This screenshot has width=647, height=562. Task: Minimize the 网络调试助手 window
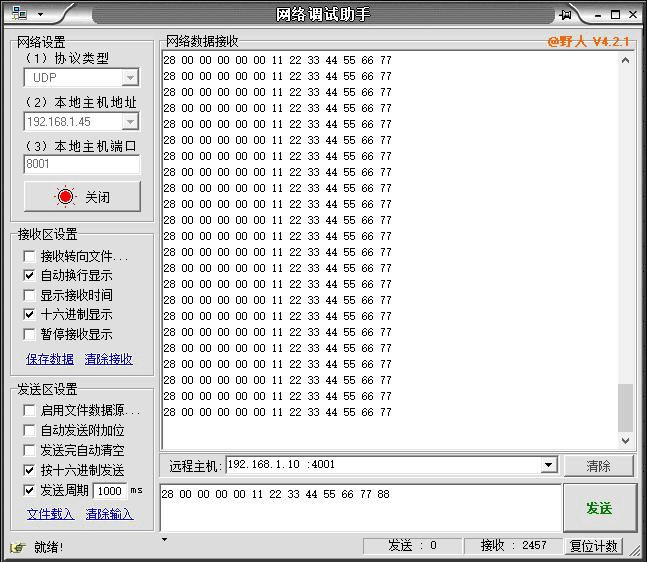(x=598, y=14)
